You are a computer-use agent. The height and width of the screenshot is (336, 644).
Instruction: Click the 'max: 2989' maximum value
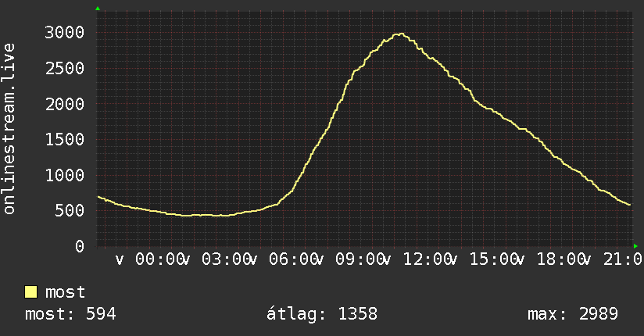(x=573, y=314)
